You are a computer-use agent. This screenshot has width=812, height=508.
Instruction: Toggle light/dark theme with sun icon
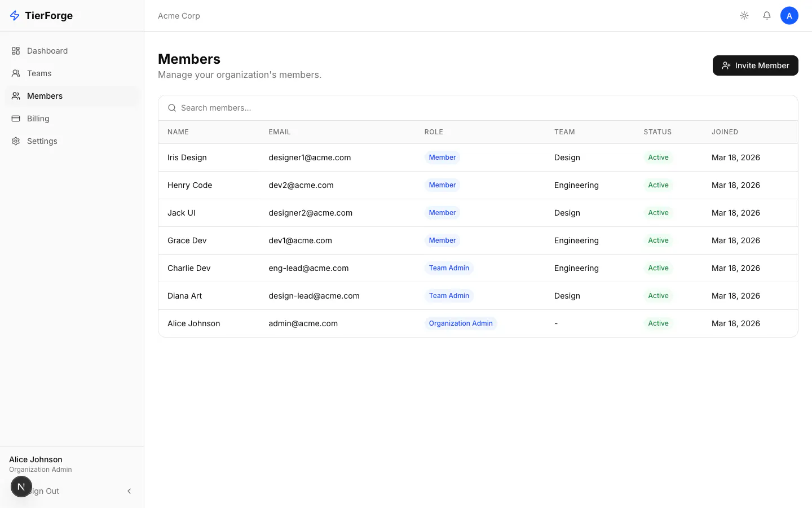[744, 16]
